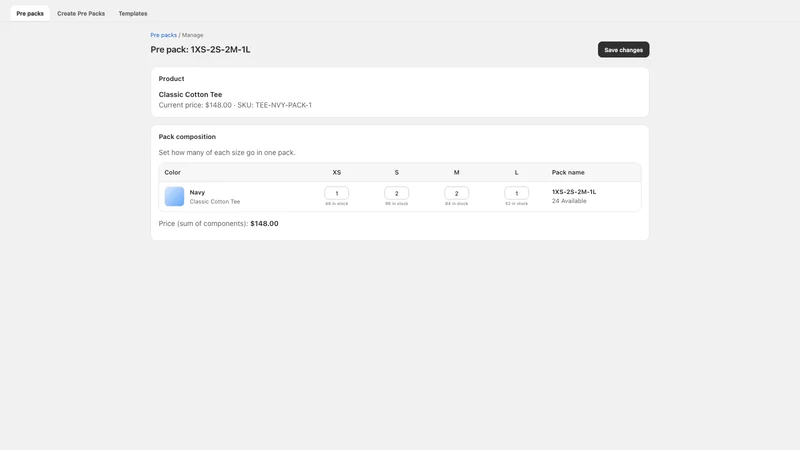Click the Manage breadcrumb text

click(192, 35)
